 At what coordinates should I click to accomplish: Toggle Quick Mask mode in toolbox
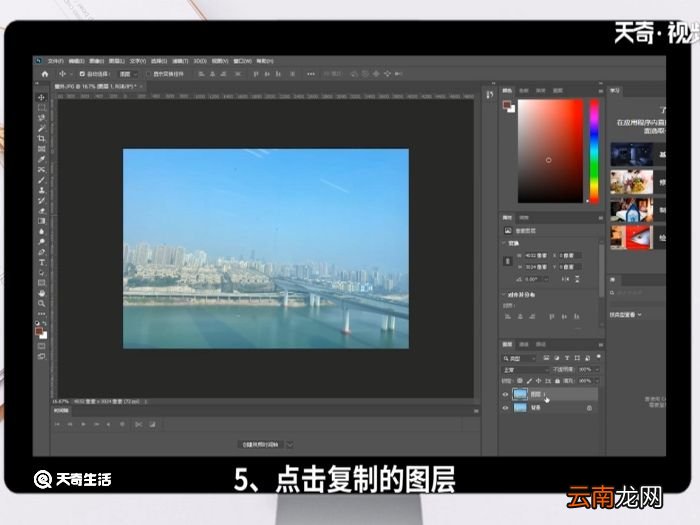pyautogui.click(x=42, y=346)
